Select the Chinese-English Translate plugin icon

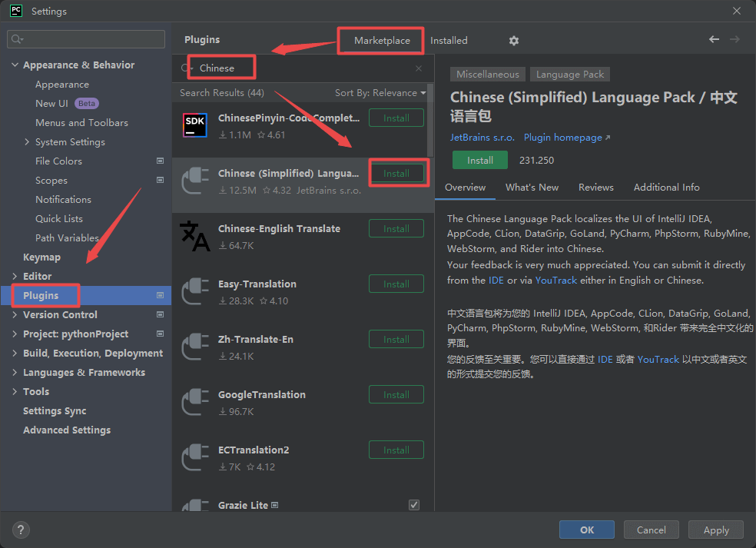click(x=195, y=236)
